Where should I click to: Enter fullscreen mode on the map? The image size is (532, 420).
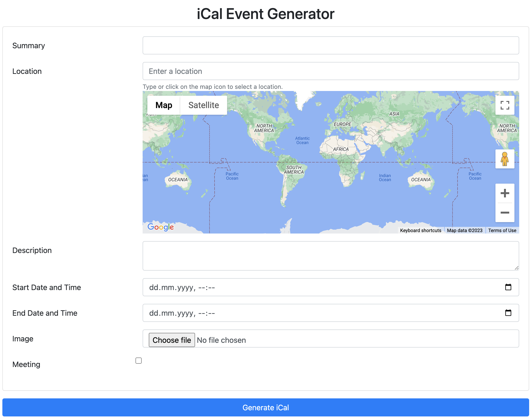pos(505,105)
